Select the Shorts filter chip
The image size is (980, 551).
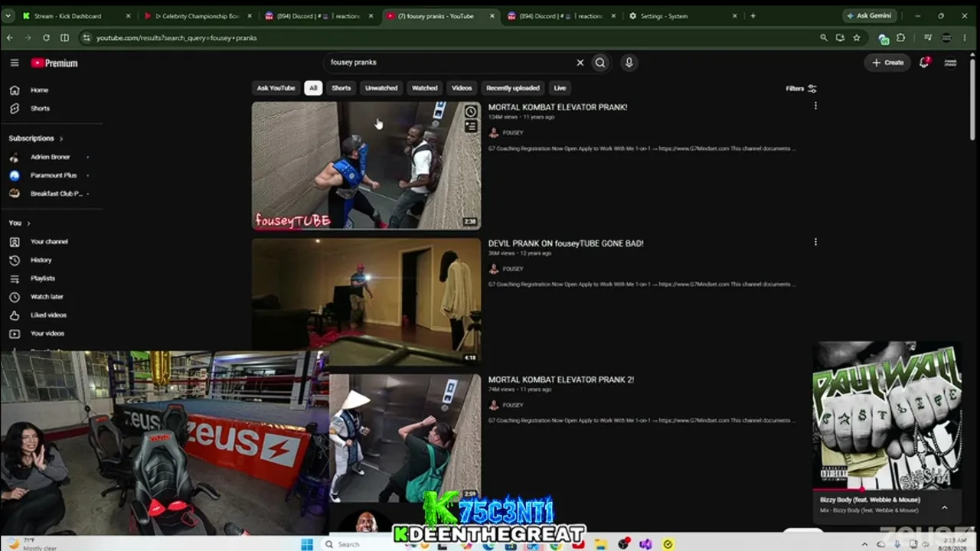click(341, 88)
